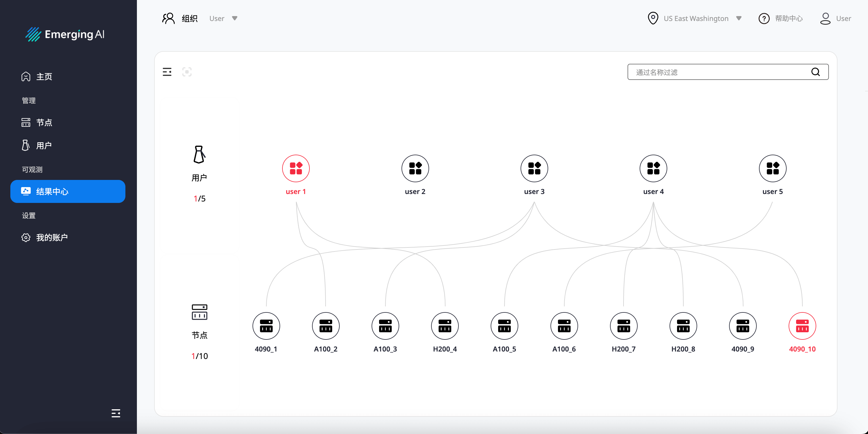Click the 用户 row flask icon
Image resolution: width=868 pixels, height=434 pixels.
(199, 155)
